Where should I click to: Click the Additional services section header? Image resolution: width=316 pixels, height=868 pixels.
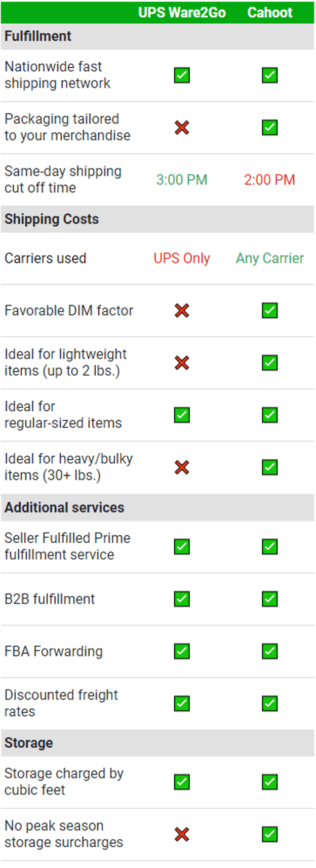coord(64,508)
